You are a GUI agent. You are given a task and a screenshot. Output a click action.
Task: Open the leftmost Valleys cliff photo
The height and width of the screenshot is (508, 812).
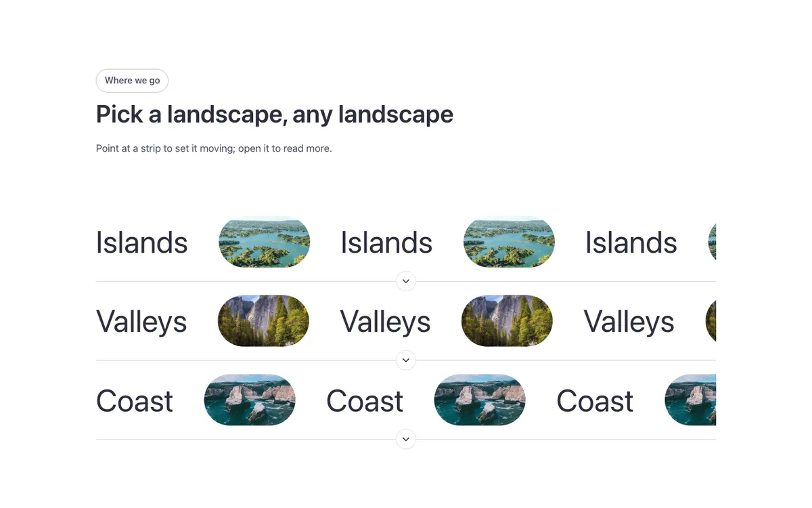coord(263,321)
